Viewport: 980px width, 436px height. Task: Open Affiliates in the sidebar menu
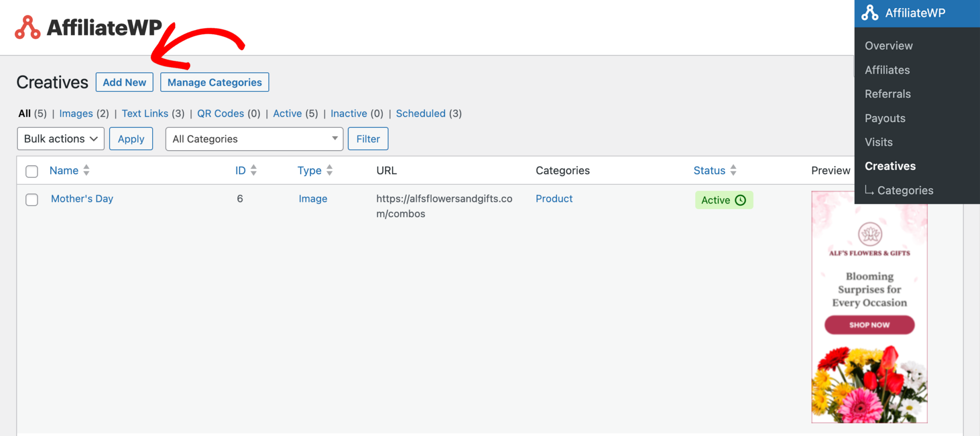(887, 70)
